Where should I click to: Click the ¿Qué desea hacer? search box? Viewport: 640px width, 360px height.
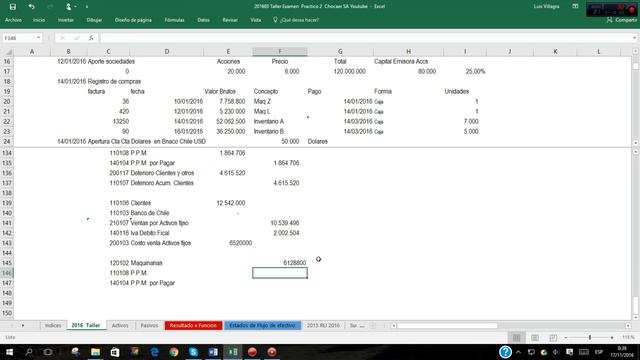coord(296,20)
